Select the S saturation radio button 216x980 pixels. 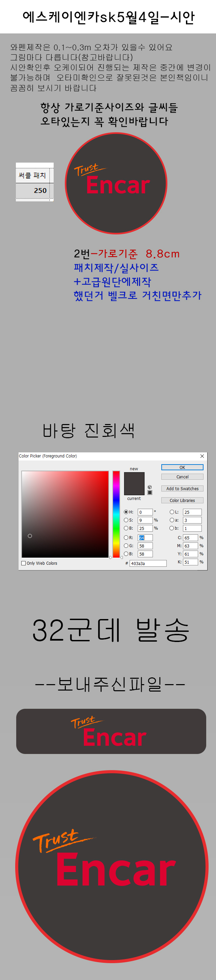pyautogui.click(x=126, y=520)
